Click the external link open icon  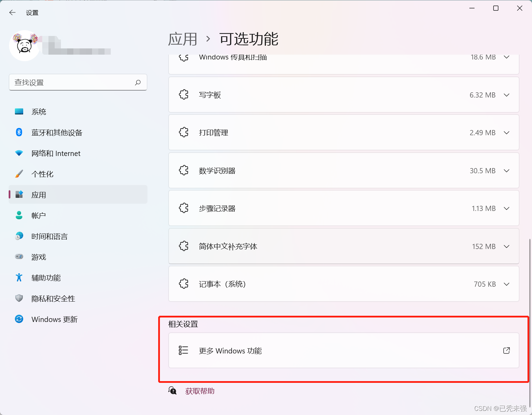tap(506, 350)
